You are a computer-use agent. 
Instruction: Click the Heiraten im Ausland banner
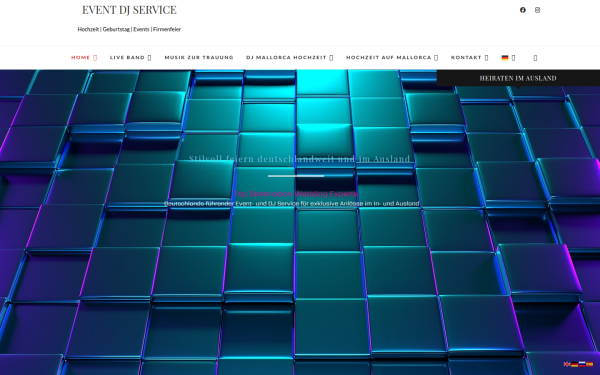coord(518,78)
